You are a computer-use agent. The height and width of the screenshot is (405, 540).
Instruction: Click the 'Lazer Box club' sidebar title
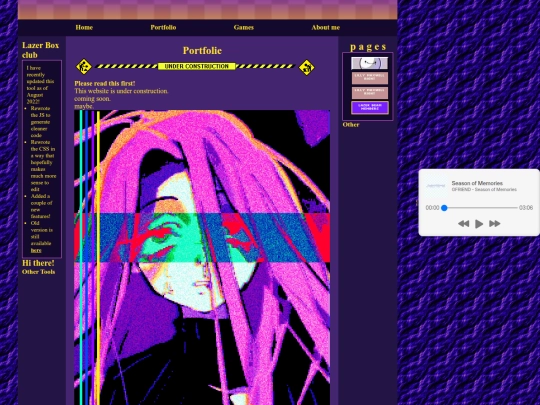tap(41, 50)
